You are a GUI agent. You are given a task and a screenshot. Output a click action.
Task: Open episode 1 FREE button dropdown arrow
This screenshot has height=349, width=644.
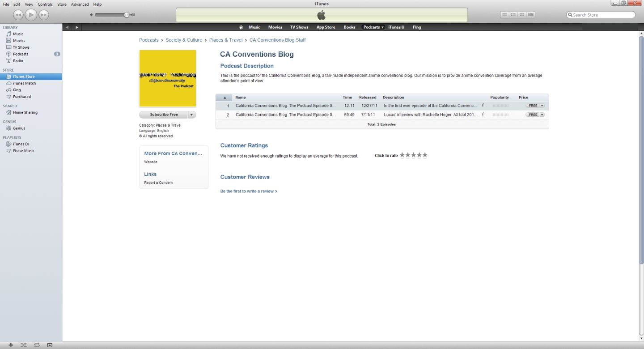pyautogui.click(x=542, y=106)
